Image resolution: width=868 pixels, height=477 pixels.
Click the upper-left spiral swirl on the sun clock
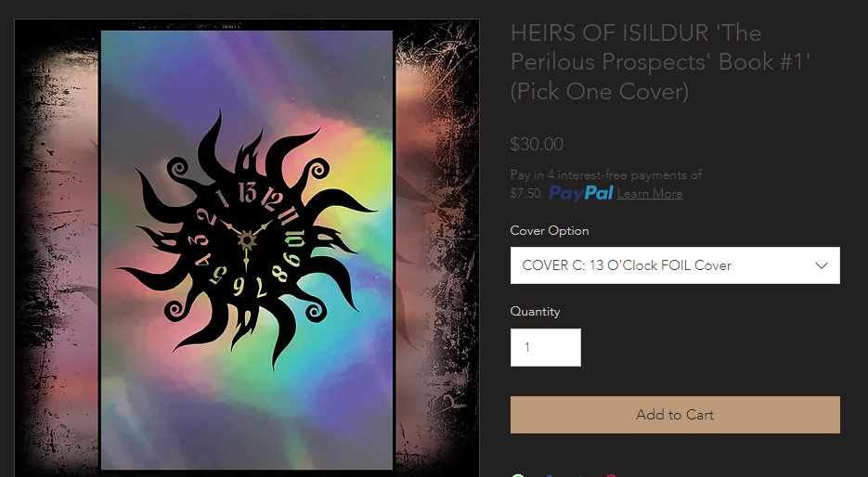pyautogui.click(x=178, y=168)
